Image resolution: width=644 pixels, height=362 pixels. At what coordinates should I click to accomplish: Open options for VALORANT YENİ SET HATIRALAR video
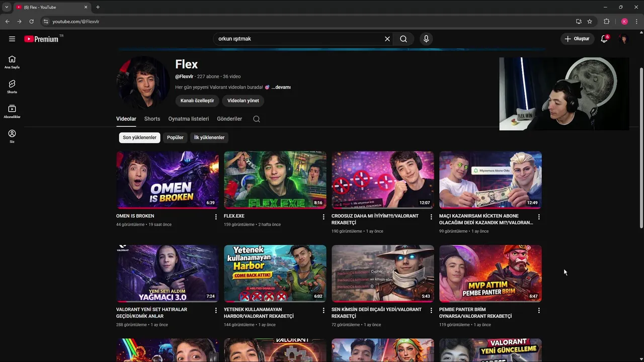216,310
